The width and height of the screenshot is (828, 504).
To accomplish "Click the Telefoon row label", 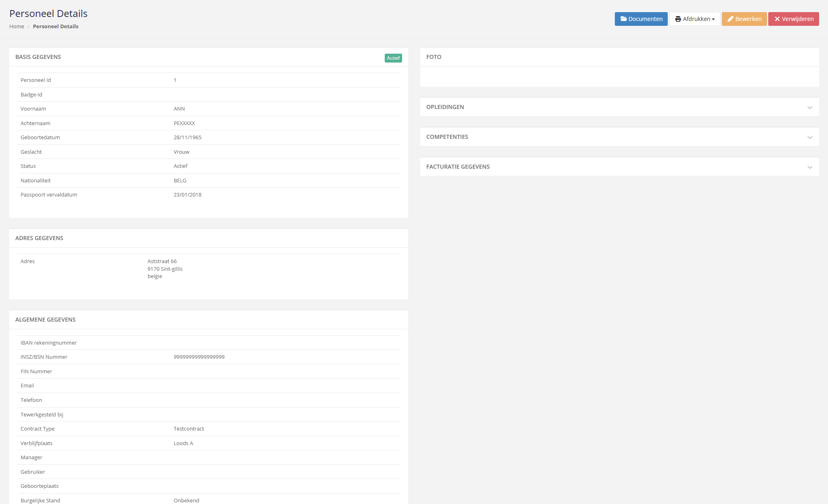I will tap(31, 400).
